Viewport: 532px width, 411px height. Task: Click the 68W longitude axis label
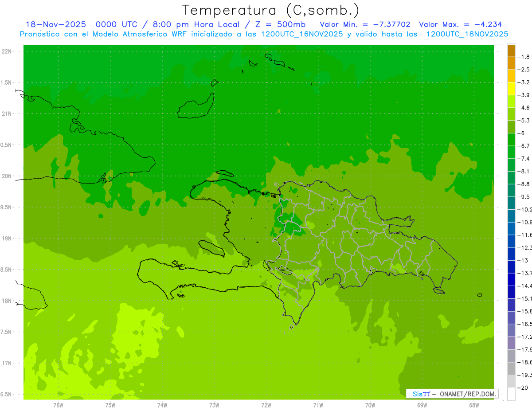[474, 405]
